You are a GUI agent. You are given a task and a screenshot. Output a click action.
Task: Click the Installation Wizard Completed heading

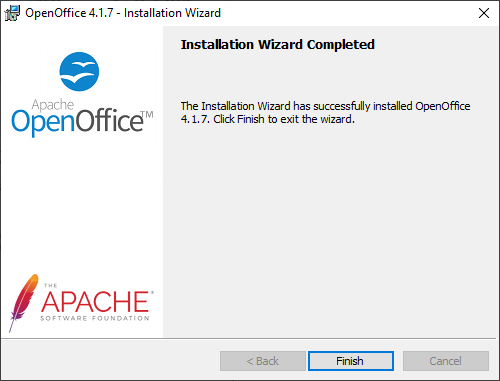click(278, 45)
